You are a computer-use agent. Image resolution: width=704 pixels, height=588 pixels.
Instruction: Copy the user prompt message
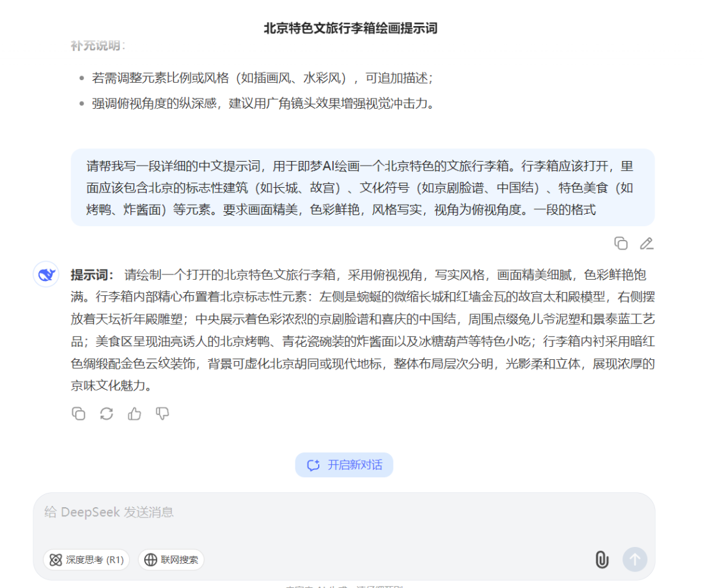tap(621, 243)
